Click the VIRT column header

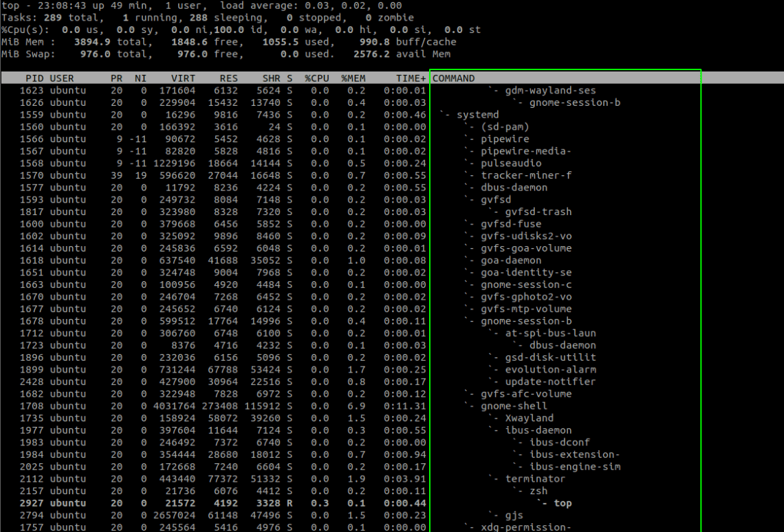tap(183, 78)
